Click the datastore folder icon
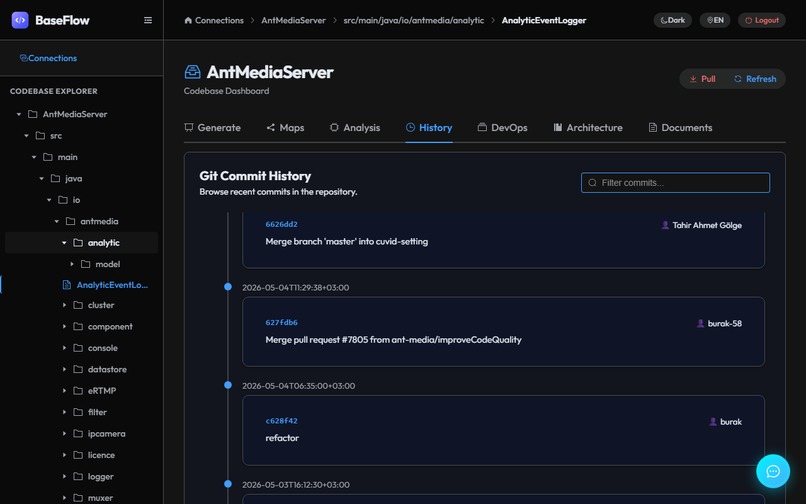Image resolution: width=806 pixels, height=504 pixels. pyautogui.click(x=78, y=369)
